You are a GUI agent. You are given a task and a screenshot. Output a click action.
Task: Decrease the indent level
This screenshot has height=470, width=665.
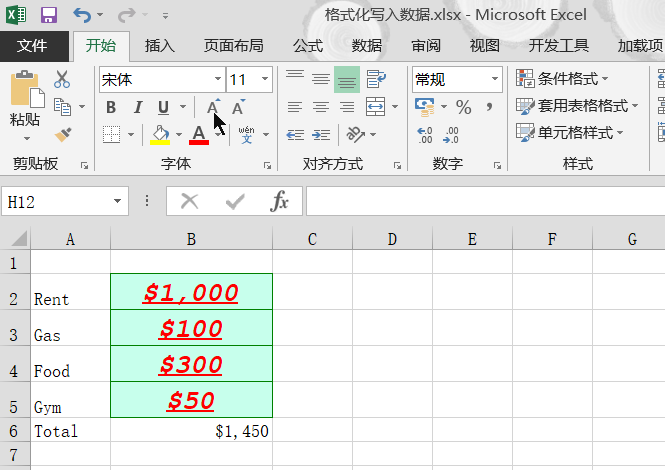(x=295, y=135)
